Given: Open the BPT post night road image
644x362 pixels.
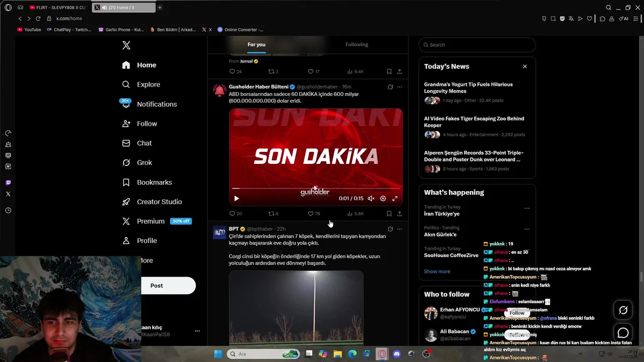Looking at the screenshot, I should point(296,308).
